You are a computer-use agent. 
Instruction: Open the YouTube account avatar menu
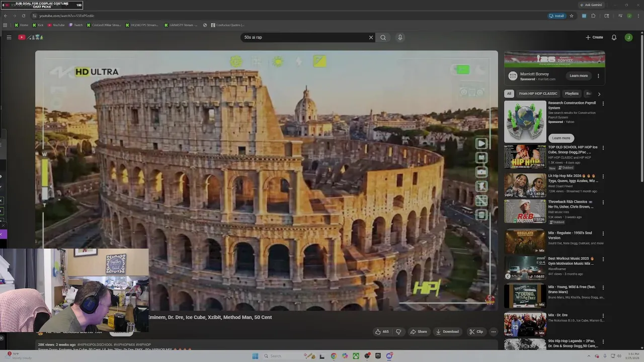click(628, 37)
